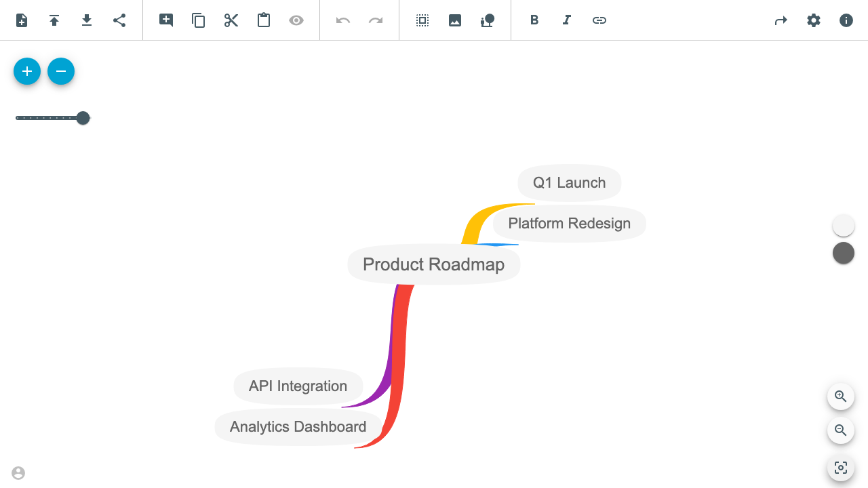Paste node using clipboard icon
Image resolution: width=868 pixels, height=488 pixels.
click(x=264, y=20)
